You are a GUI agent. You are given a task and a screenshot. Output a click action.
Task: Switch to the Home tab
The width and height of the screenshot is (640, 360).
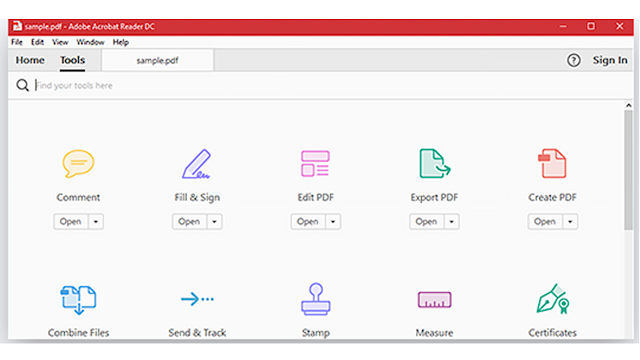pos(30,60)
